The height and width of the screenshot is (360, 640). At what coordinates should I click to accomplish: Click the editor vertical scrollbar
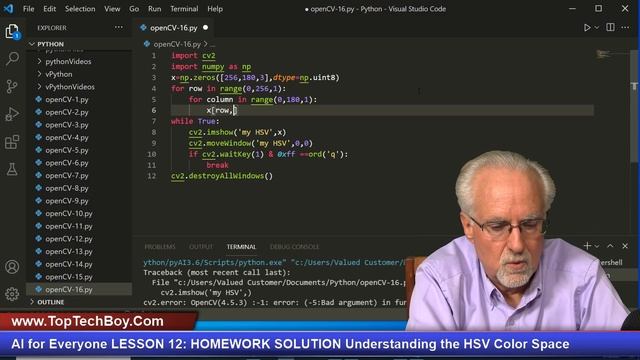point(634,106)
